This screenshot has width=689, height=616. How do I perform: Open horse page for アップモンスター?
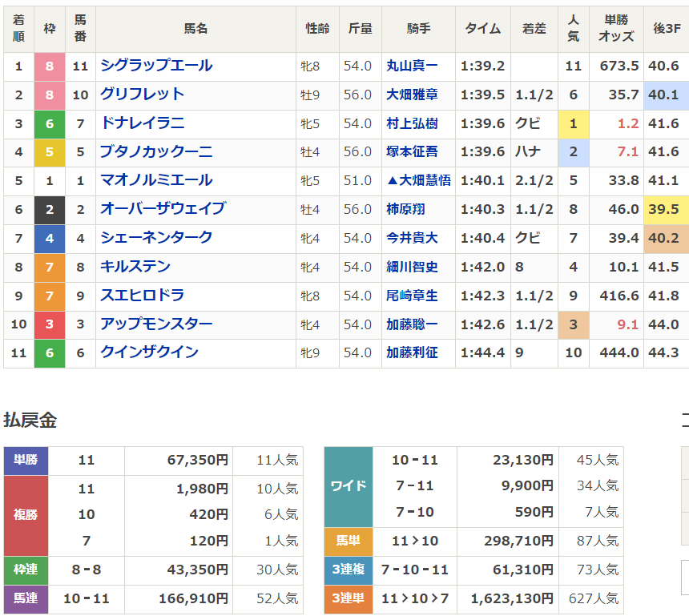tap(156, 324)
